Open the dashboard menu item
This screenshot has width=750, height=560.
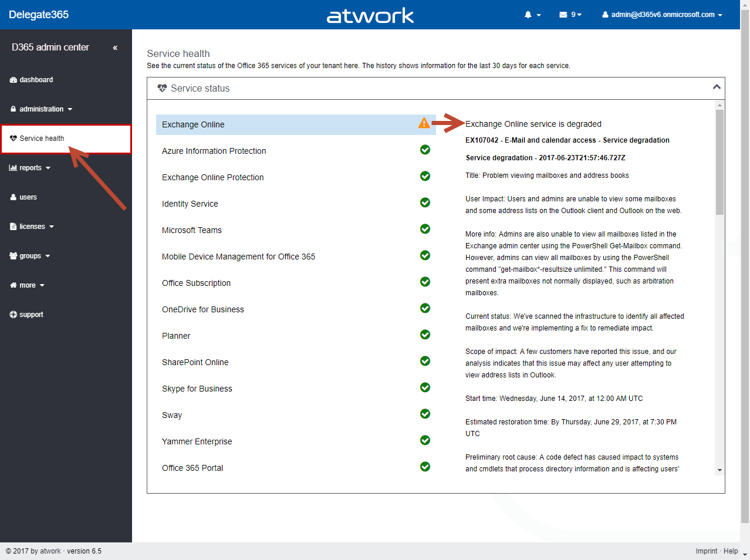tap(36, 80)
